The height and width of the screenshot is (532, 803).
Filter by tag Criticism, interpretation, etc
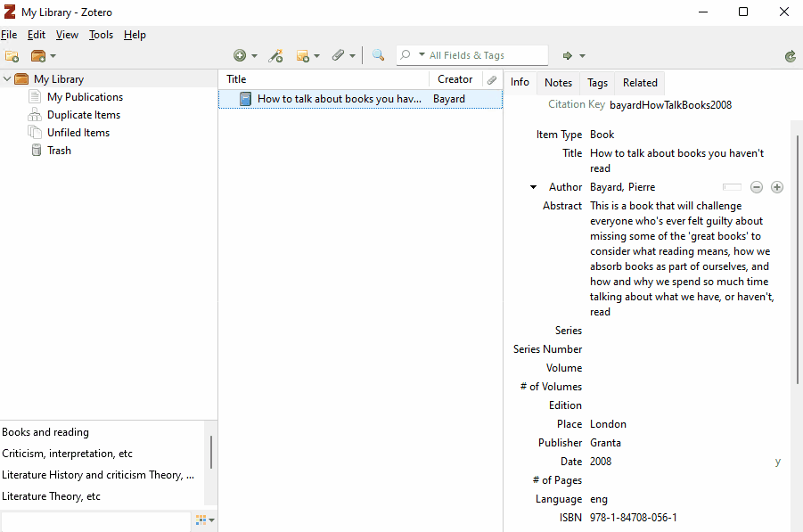(67, 454)
